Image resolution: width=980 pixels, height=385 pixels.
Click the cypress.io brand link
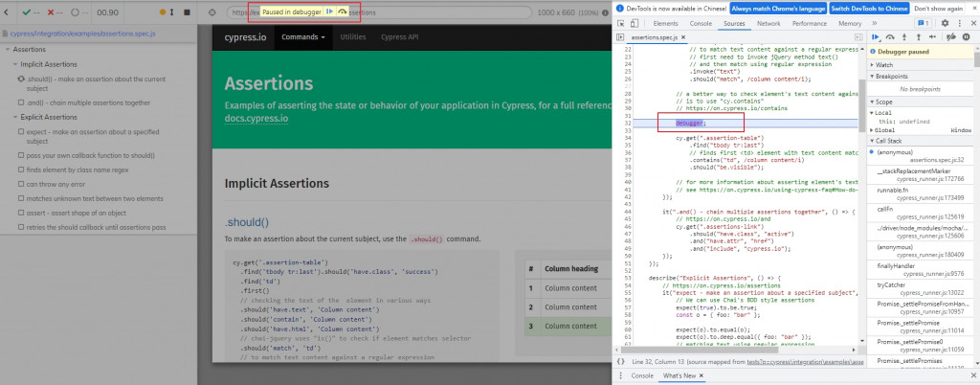click(245, 37)
